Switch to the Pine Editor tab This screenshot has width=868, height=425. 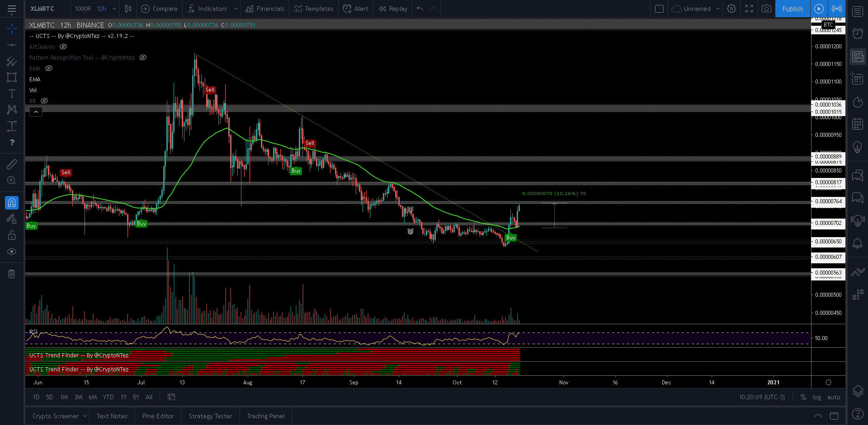[158, 416]
